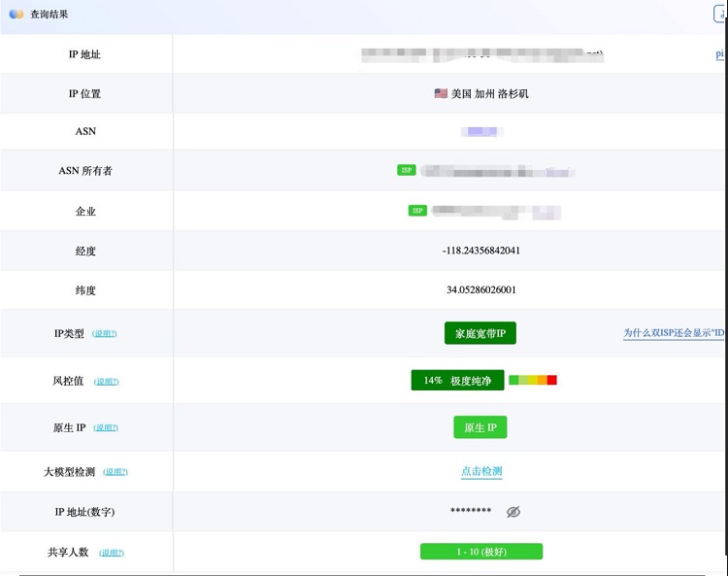Image resolution: width=728 pixels, height=576 pixels.
Task: Click the green 家庭宽带IP button
Action: pyautogui.click(x=486, y=334)
